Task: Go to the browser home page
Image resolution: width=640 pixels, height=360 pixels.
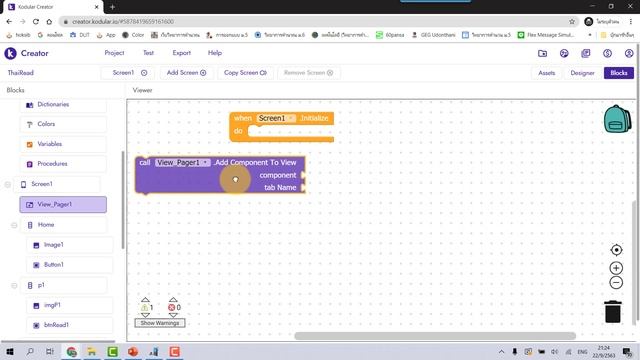Action: 49,22
